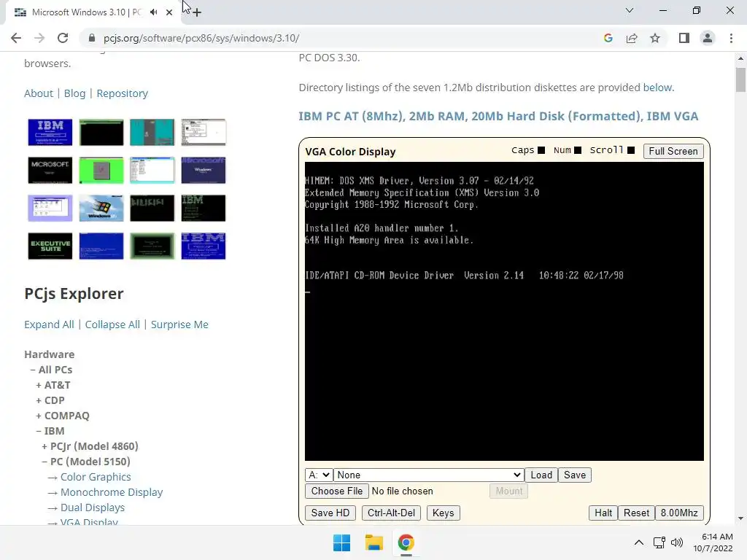
Task: Open the browser side panel icon
Action: coord(684,38)
